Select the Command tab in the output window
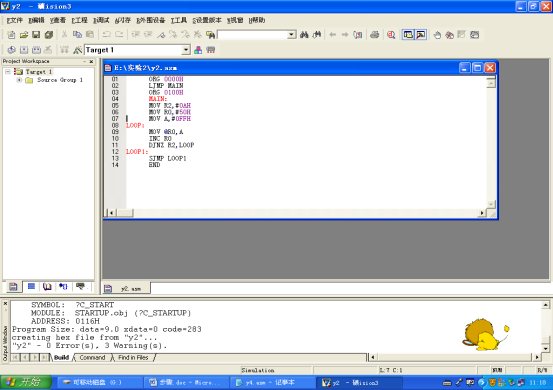The image size is (553, 390). pos(92,358)
